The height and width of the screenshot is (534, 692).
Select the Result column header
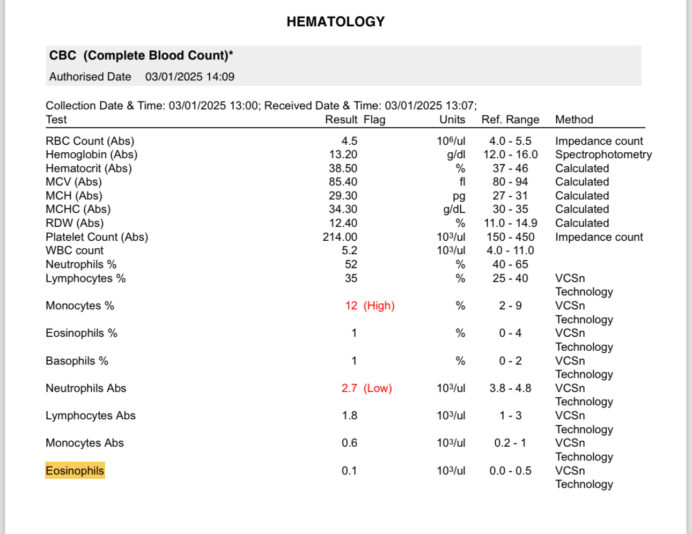342,119
